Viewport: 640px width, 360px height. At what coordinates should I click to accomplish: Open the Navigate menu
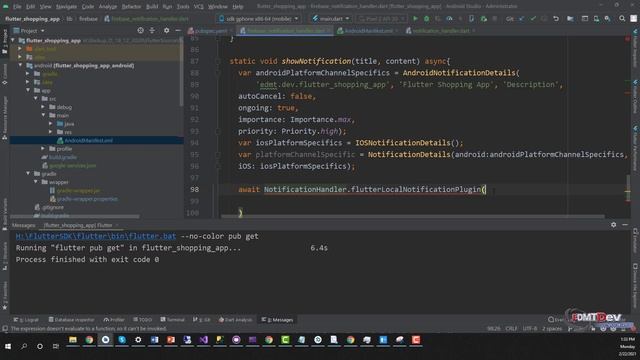[x=66, y=7]
